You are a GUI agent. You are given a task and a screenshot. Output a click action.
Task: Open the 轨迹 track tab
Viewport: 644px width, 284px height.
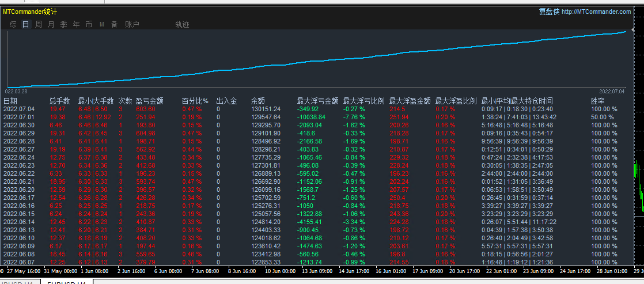pos(183,25)
